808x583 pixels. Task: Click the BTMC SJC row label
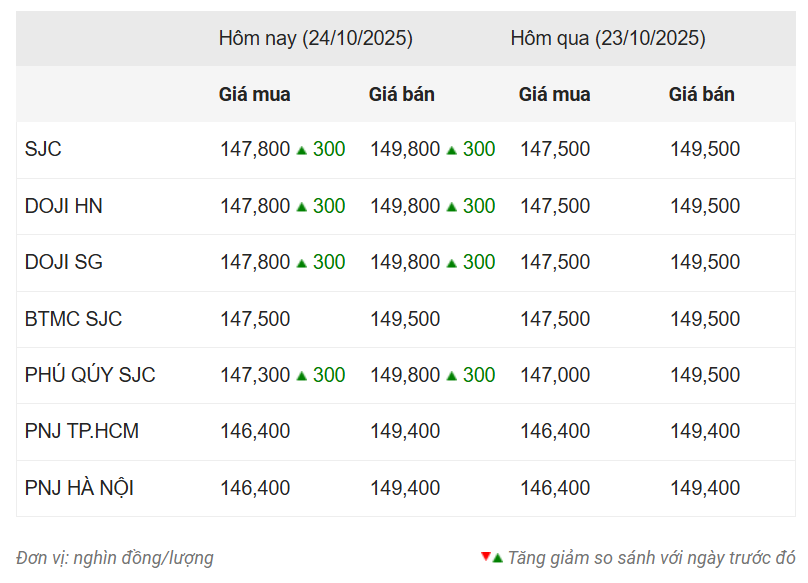coord(73,319)
